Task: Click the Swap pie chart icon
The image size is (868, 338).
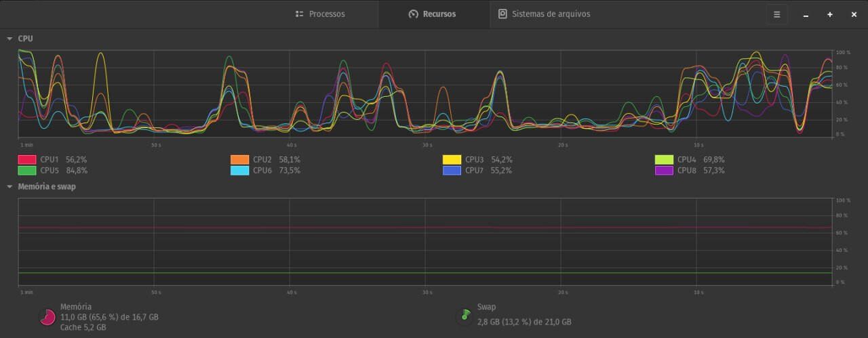Action: tap(465, 315)
